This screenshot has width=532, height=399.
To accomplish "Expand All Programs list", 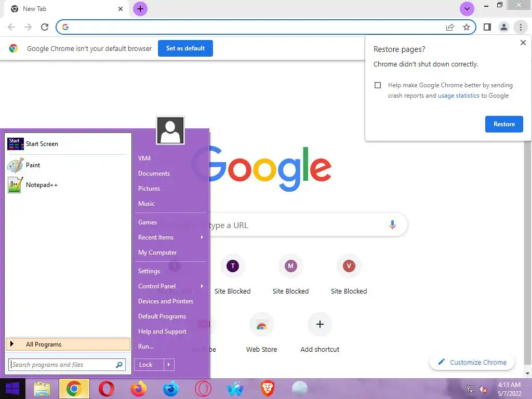I will [68, 344].
